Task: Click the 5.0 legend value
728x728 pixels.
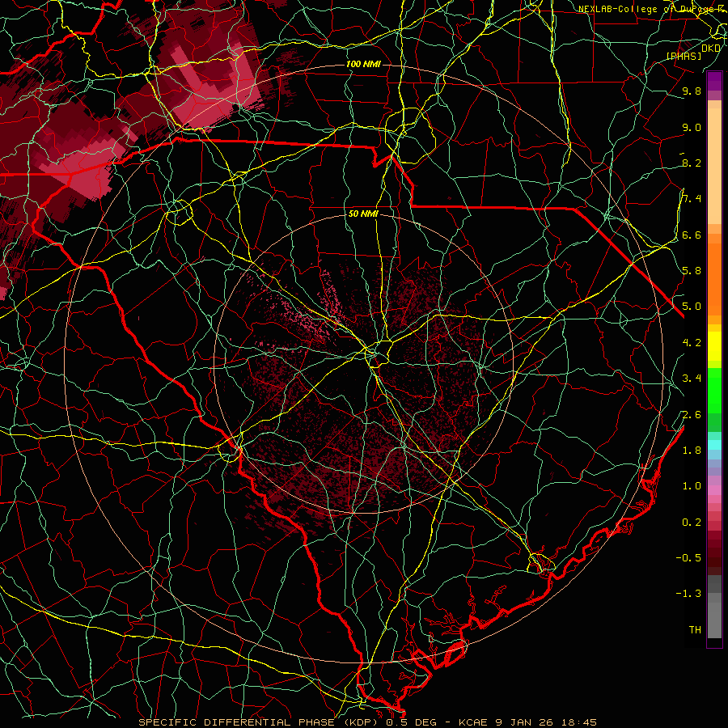Action: coord(692,307)
